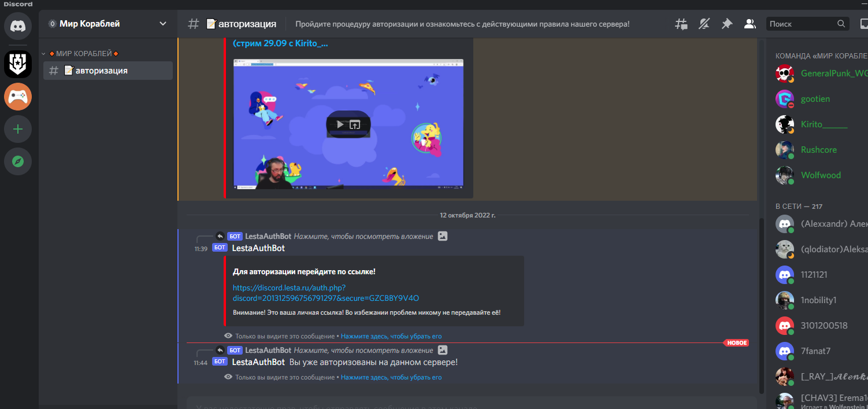
Task: Open the inbox tray icon
Action: (x=864, y=24)
